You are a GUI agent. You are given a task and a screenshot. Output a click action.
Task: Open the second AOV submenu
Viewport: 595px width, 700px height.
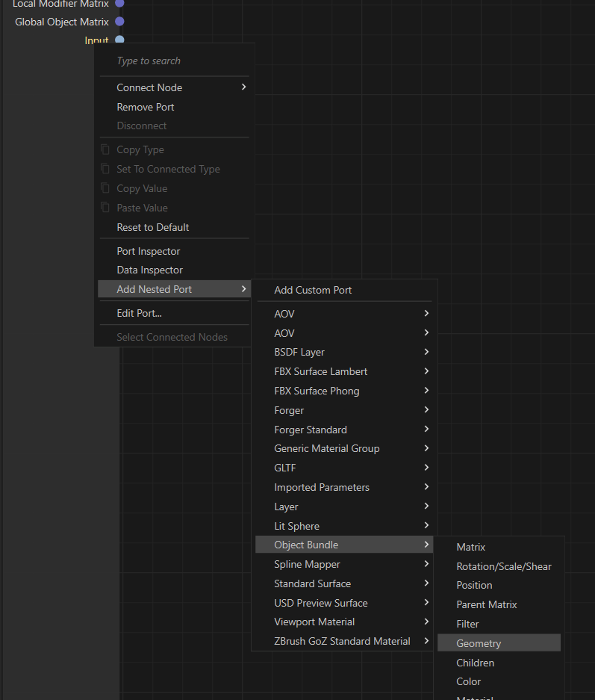(344, 333)
